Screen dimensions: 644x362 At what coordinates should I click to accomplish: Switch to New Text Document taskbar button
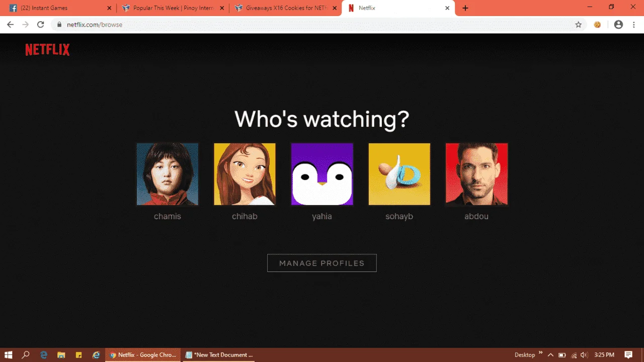(219, 355)
